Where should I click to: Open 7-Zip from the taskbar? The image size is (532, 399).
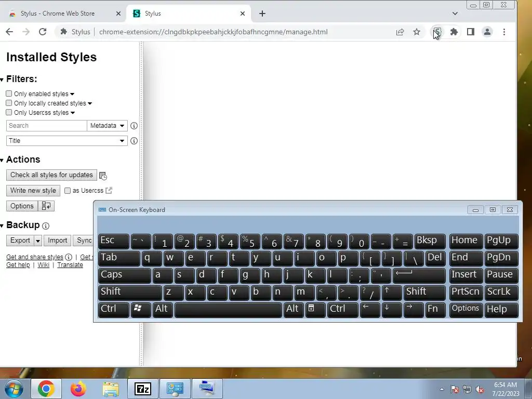point(142,389)
